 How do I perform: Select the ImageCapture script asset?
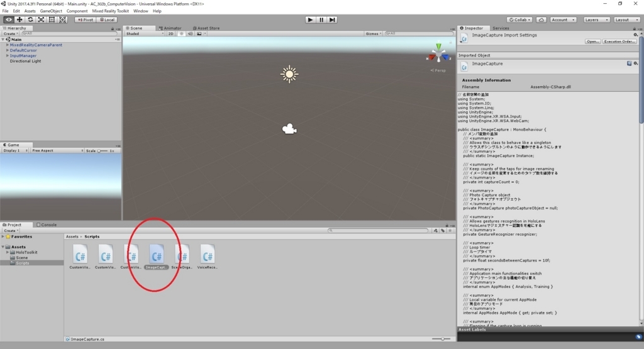click(157, 257)
